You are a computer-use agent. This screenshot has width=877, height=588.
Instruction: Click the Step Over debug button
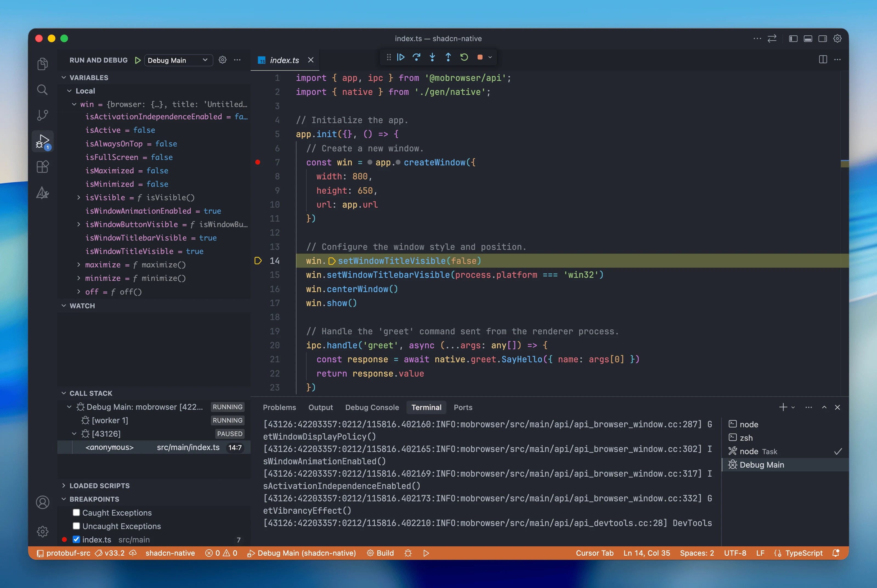416,57
